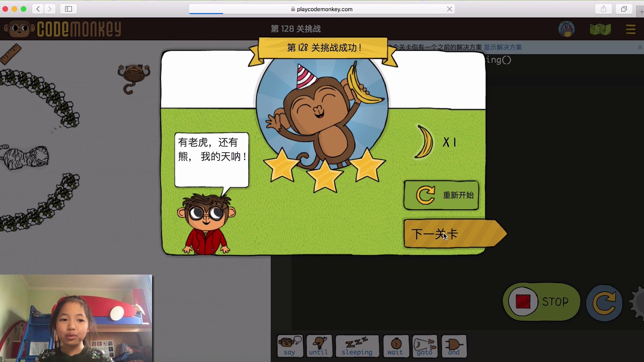Select the ruler tool icon

click(11, 54)
